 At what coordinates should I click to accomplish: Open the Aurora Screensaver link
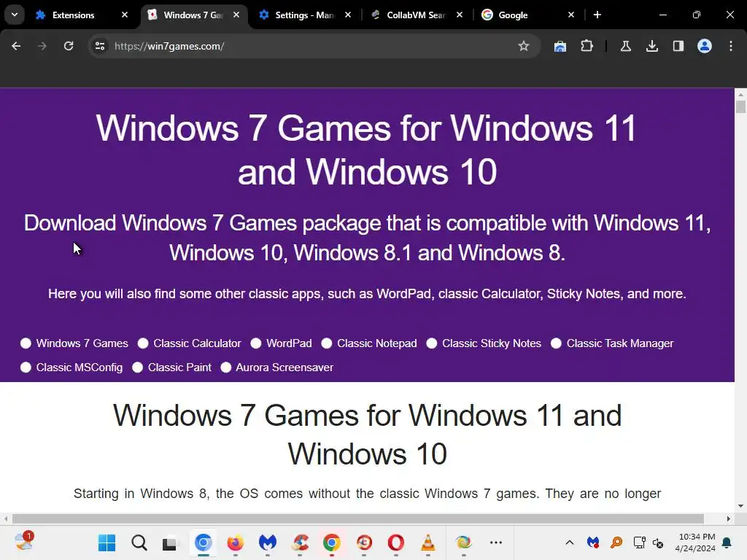[x=285, y=367]
